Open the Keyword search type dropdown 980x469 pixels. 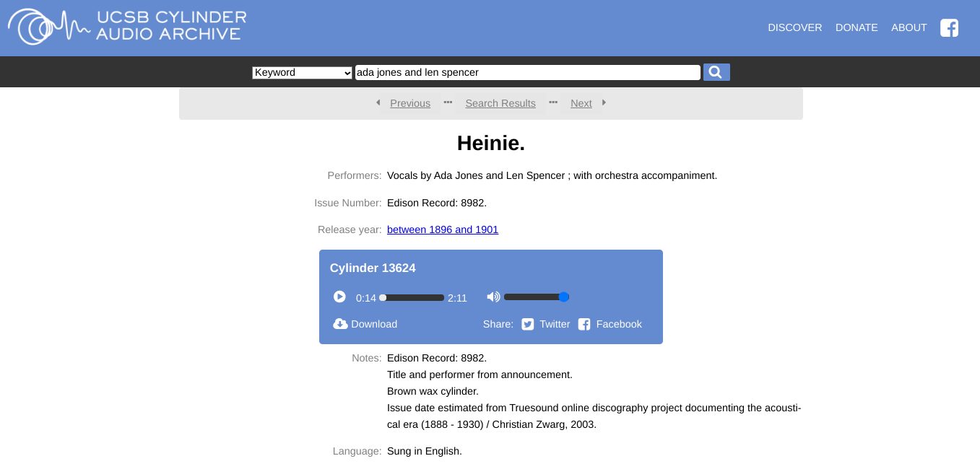302,73
